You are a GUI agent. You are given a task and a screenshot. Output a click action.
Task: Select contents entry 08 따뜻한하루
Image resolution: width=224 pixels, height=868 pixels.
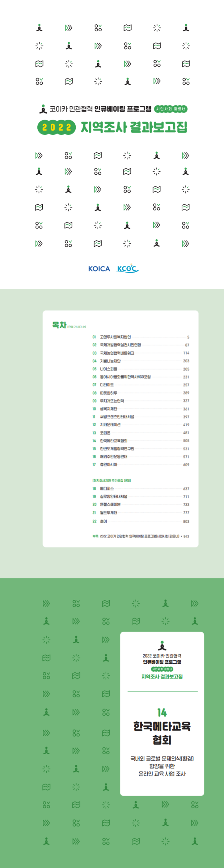pyautogui.click(x=141, y=393)
